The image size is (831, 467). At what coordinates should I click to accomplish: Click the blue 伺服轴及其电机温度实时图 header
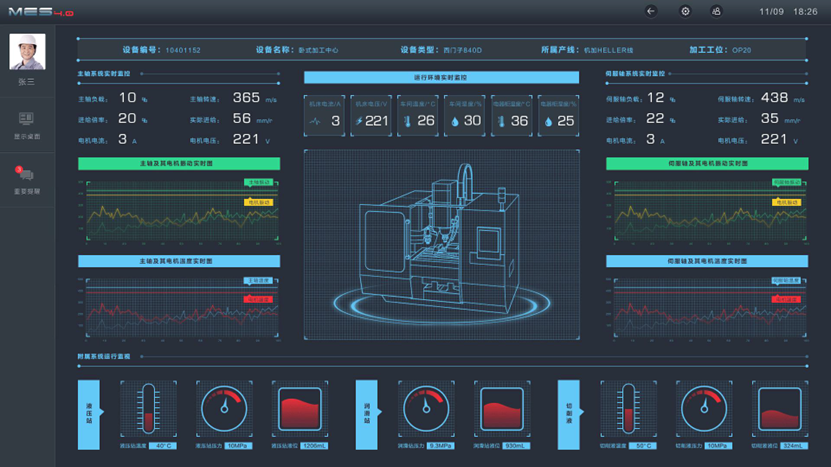[706, 261]
